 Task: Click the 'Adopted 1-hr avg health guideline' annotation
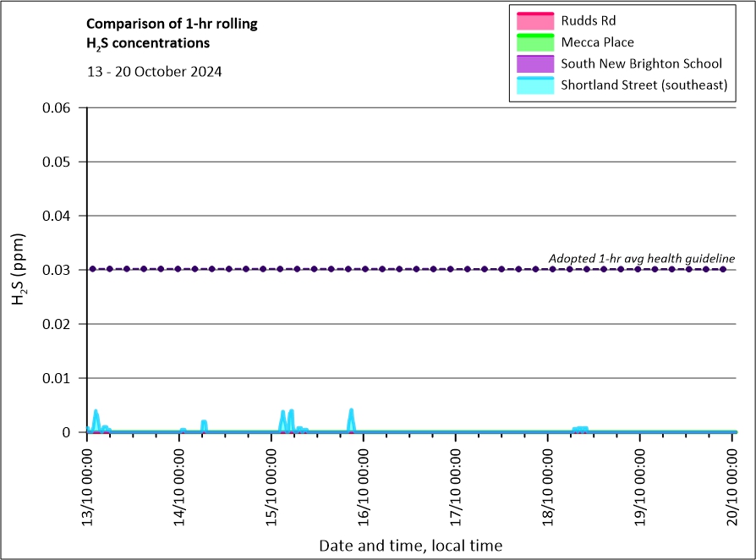click(641, 258)
